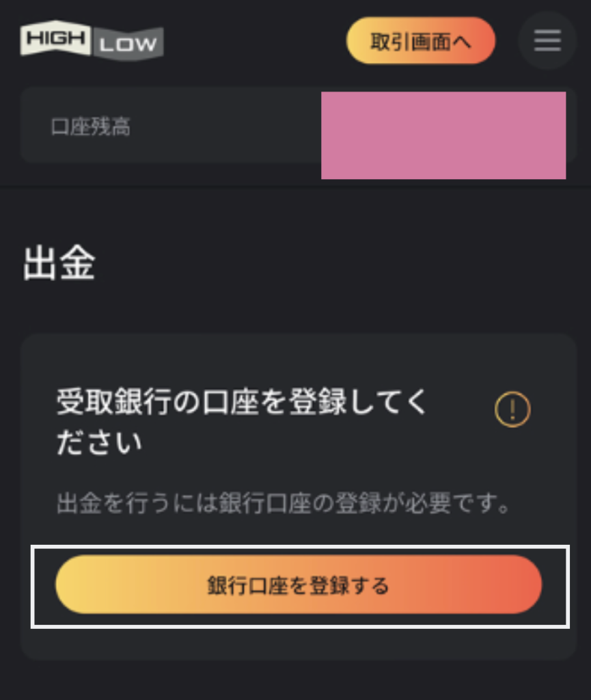Click the white HIGH logo badge

point(55,38)
